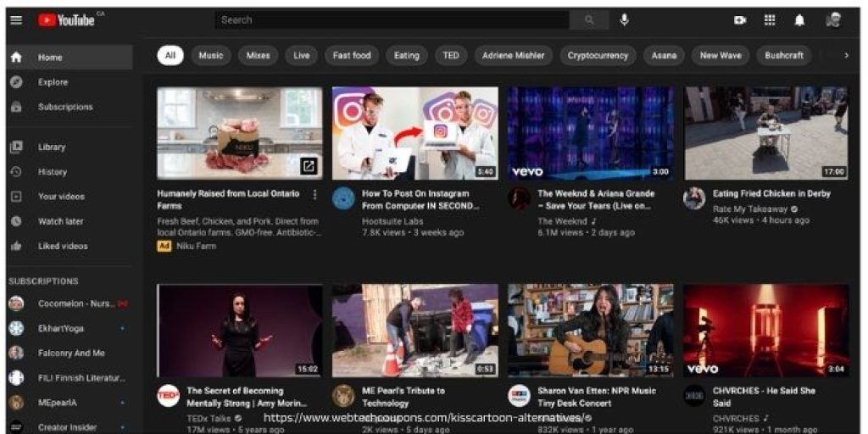
Task: Go to Watch later in sidebar
Action: pos(70,221)
